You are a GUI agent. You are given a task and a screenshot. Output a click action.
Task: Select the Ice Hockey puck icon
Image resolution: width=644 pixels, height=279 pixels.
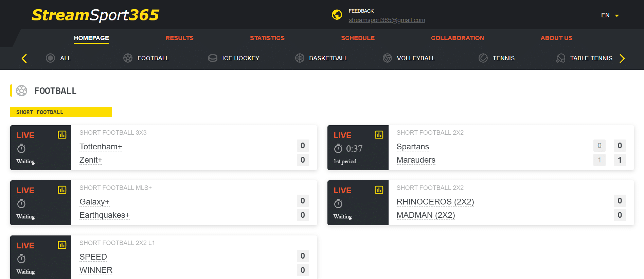pyautogui.click(x=213, y=58)
